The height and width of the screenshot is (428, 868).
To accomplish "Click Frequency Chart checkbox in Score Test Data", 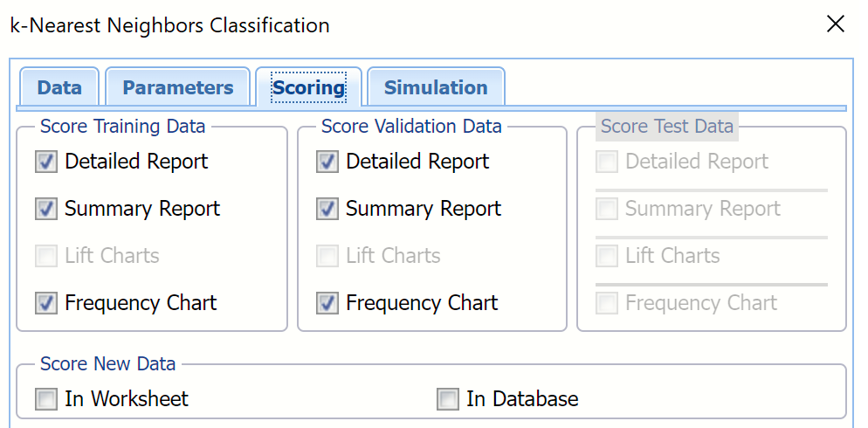I will pos(607,303).
